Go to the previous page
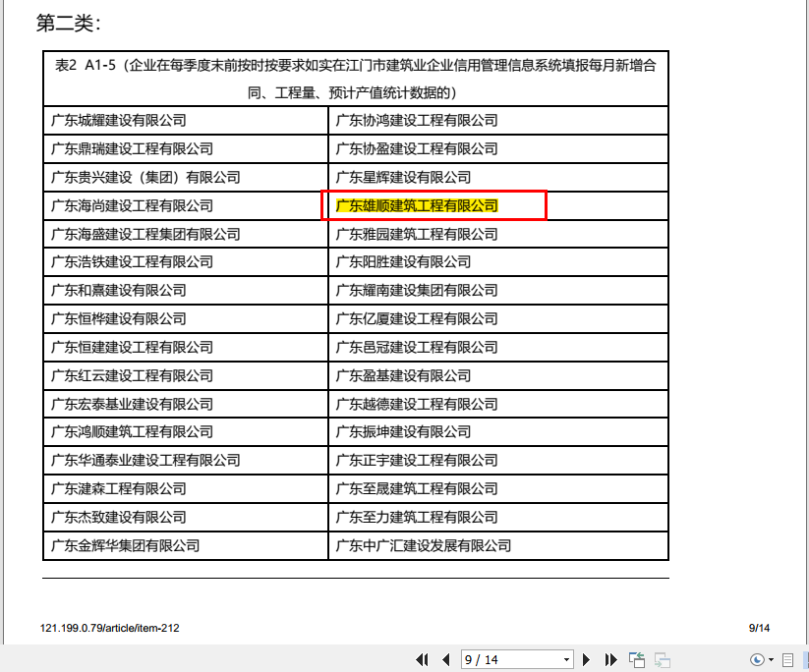809x672 pixels. (x=446, y=659)
